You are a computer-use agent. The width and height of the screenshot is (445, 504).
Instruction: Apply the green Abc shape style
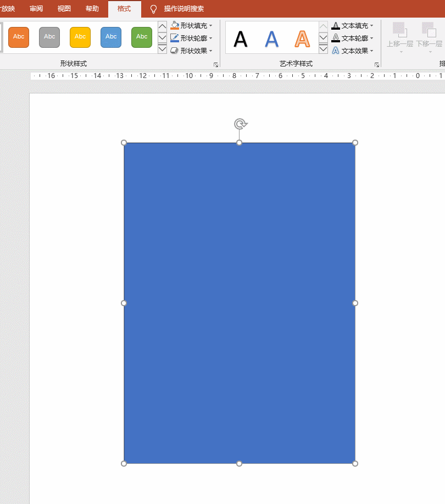pyautogui.click(x=142, y=37)
